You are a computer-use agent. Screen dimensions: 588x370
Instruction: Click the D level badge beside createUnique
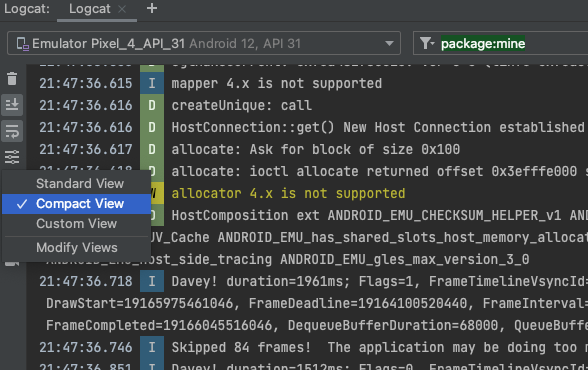[152, 105]
